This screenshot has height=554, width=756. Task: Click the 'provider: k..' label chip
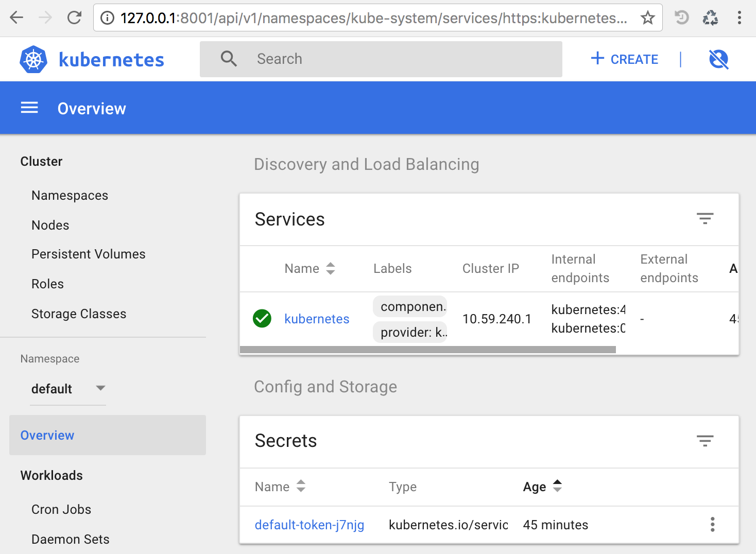(410, 332)
